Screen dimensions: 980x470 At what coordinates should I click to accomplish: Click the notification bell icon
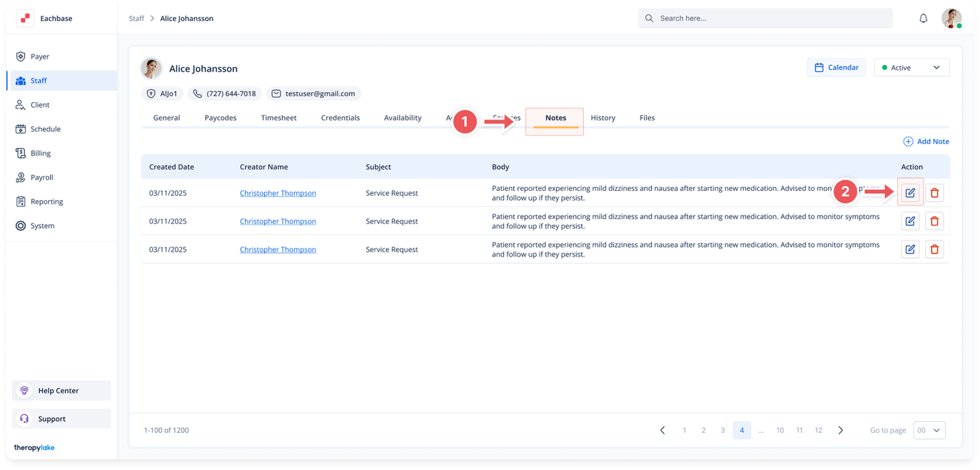(923, 18)
